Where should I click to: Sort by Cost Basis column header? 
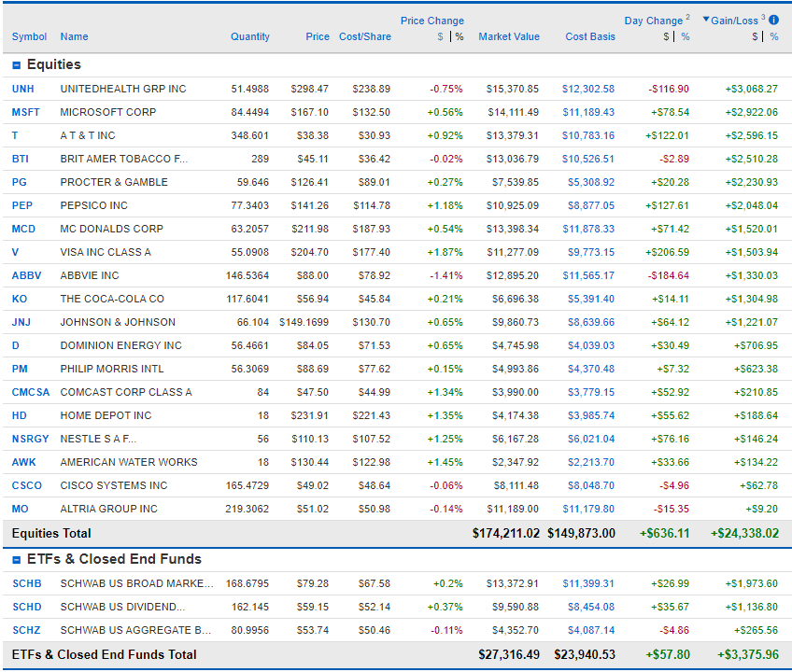(590, 36)
